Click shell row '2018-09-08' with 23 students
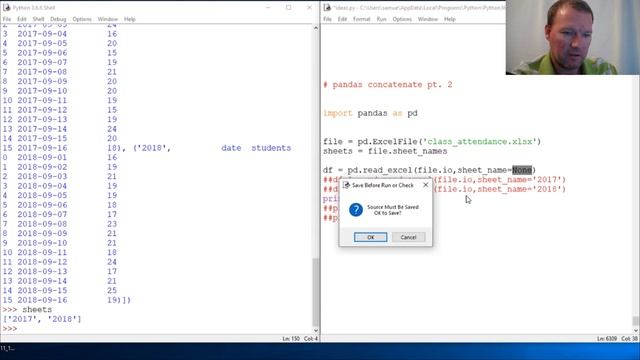This screenshot has height=360, width=640. (60, 224)
